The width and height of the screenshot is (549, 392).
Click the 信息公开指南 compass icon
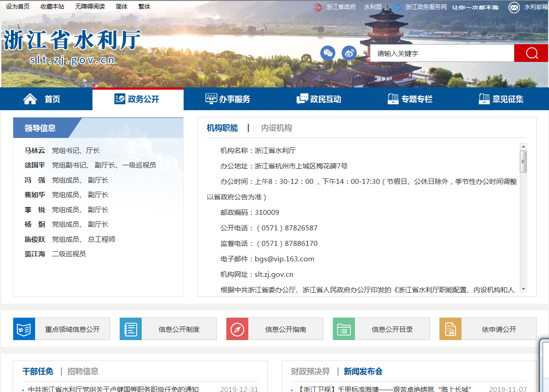click(x=237, y=329)
